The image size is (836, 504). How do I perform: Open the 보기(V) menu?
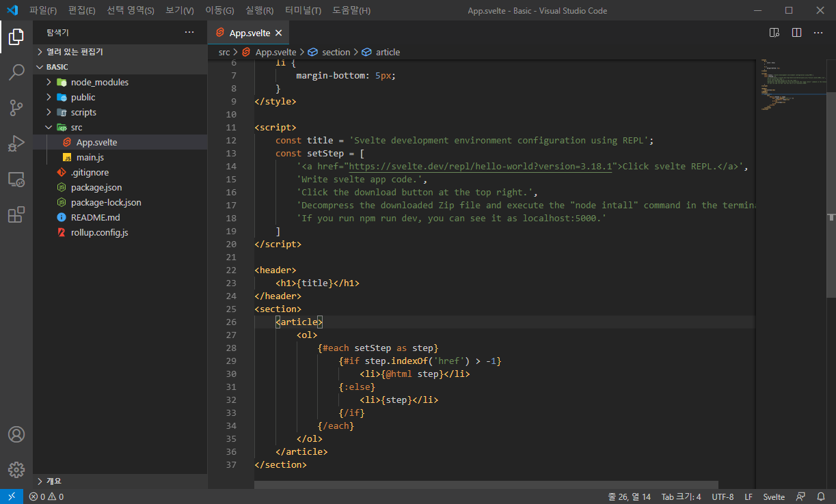[x=179, y=10]
